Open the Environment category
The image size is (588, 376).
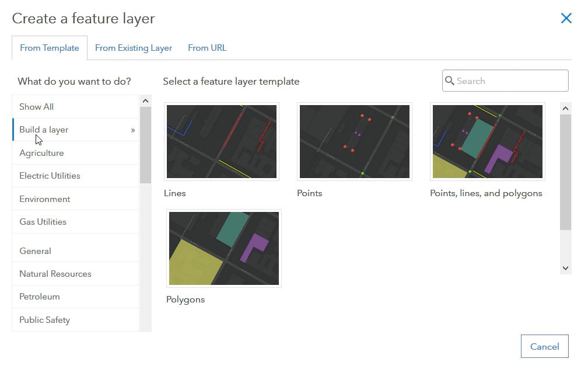click(x=76, y=199)
